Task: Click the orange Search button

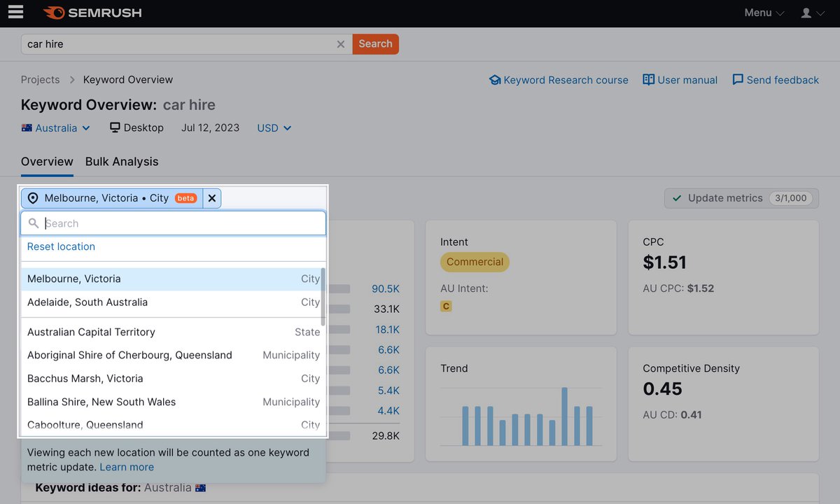Action: pyautogui.click(x=375, y=43)
